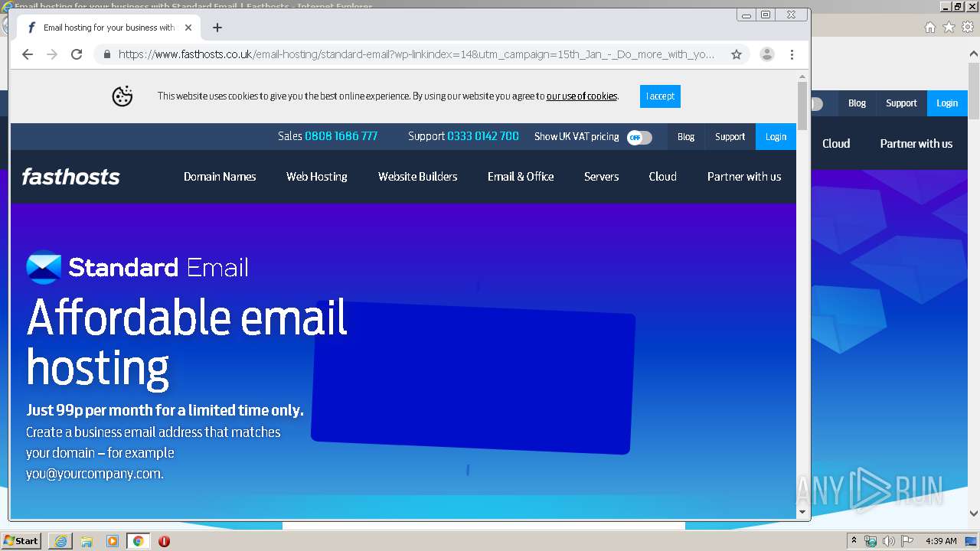Open Internet Explorer favorites star
This screenshot has width=980, height=551.
coord(949,27)
